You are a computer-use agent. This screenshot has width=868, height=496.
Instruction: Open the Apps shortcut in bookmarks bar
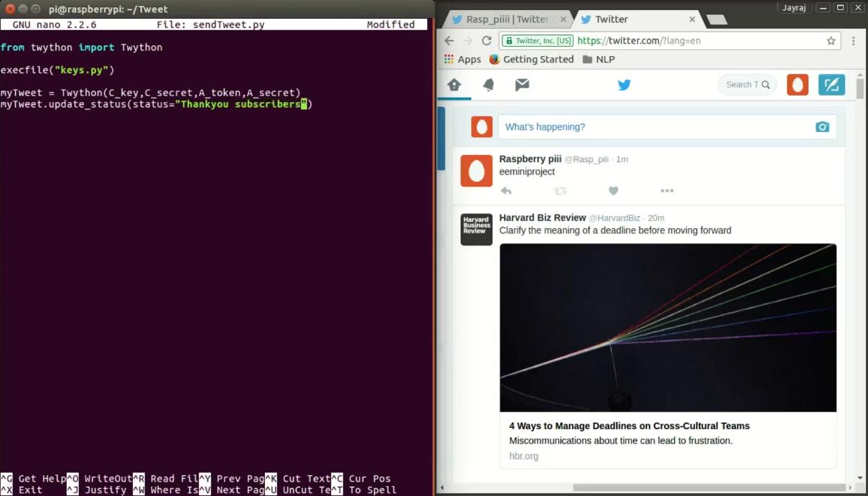(462, 60)
